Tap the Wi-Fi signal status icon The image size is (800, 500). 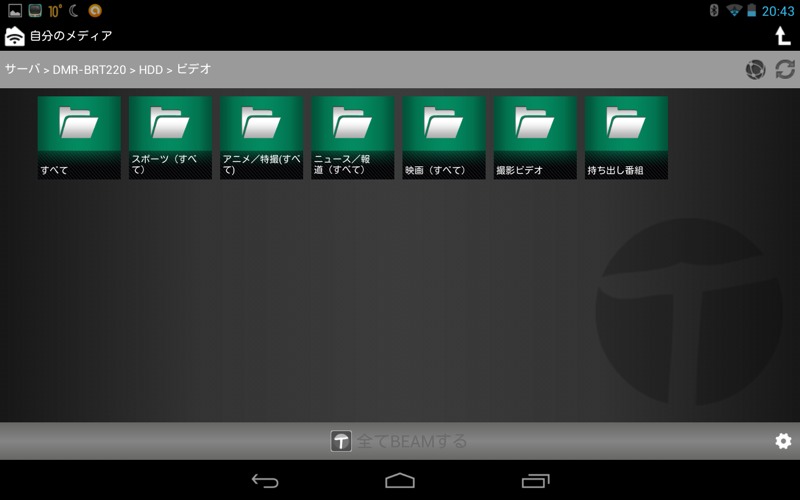734,10
